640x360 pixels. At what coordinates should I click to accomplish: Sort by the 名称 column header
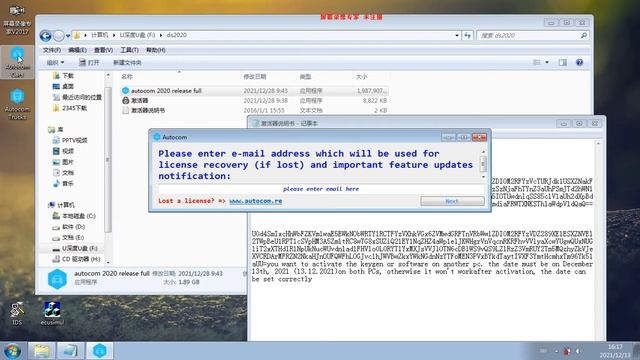(127, 76)
